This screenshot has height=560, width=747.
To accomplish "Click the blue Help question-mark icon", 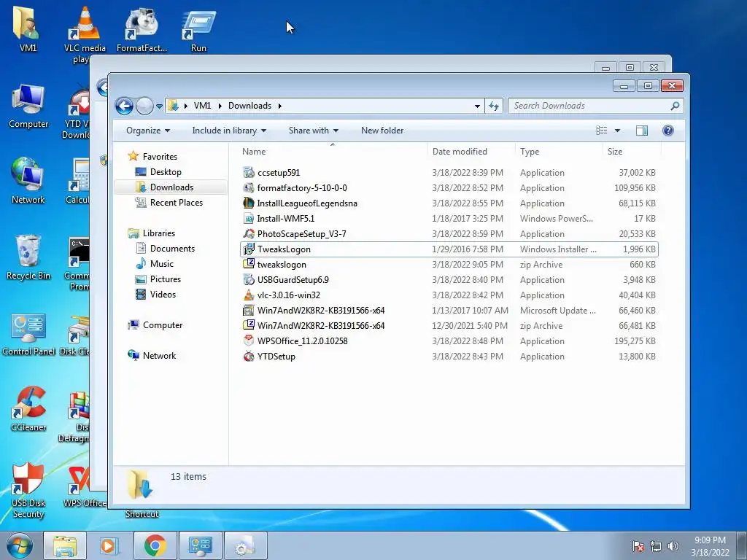I will [x=668, y=131].
